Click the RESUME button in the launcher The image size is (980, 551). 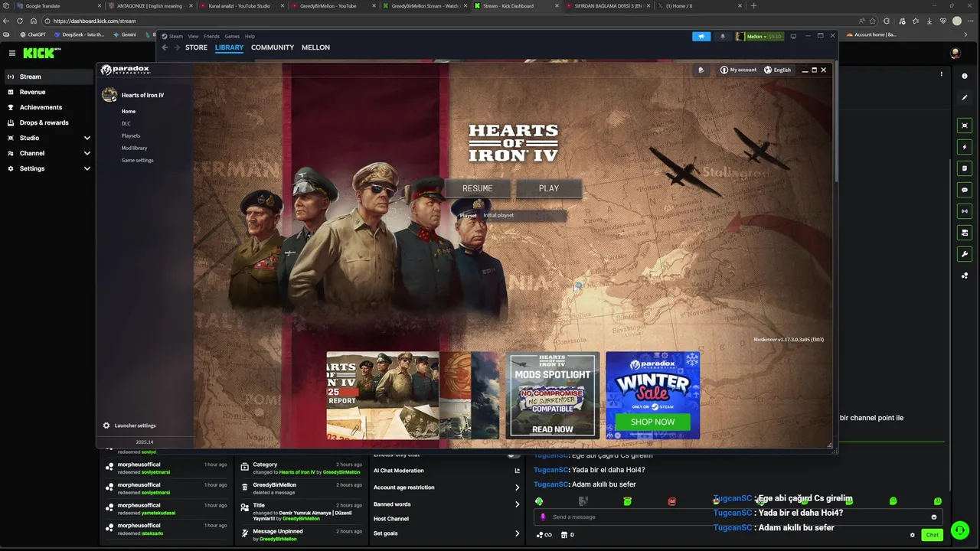point(478,188)
